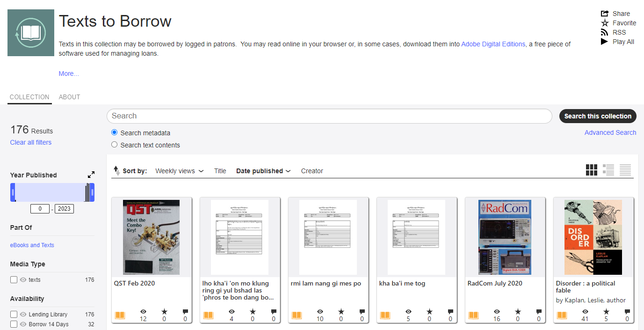Select the COLLECTION tab
Viewport: 644px width, 330px height.
tap(29, 97)
